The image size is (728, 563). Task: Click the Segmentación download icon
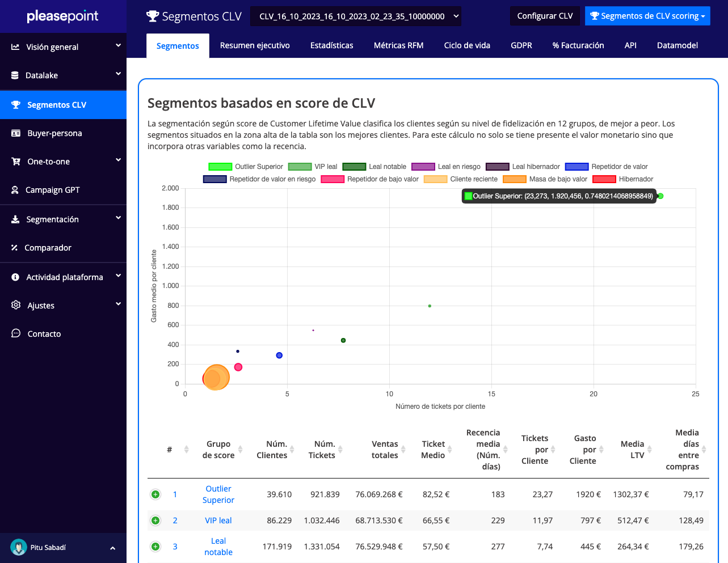15,219
